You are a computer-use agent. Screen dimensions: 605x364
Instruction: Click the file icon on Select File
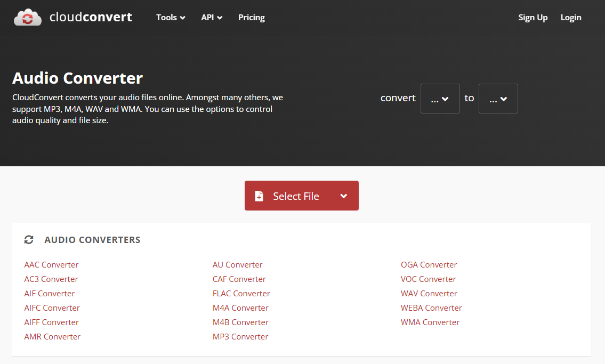pos(259,196)
